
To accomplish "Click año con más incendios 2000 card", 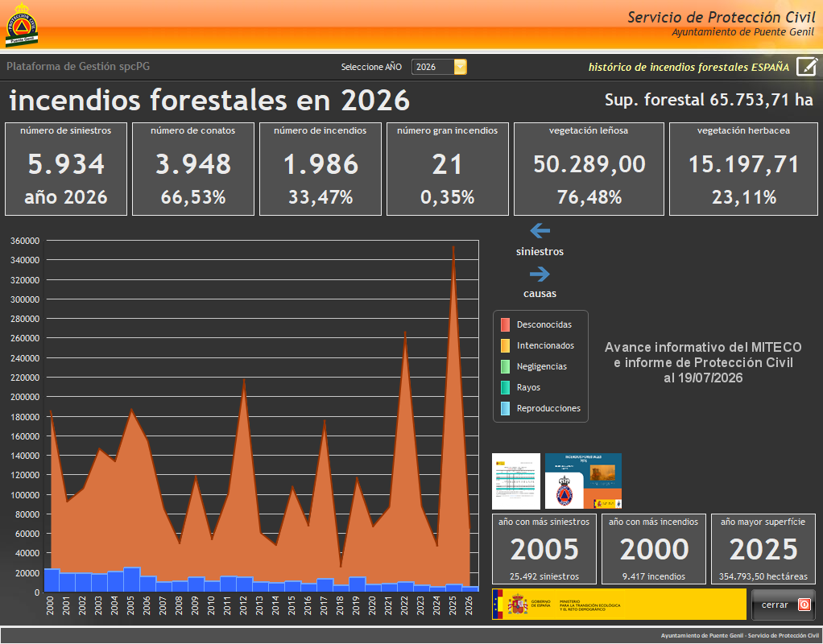I will pos(653,549).
